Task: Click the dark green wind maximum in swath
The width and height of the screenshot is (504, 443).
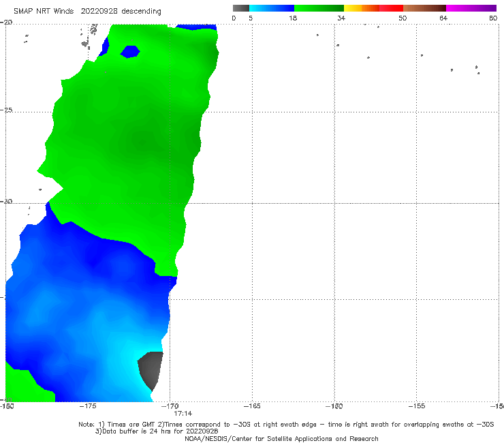Action: click(x=142, y=140)
